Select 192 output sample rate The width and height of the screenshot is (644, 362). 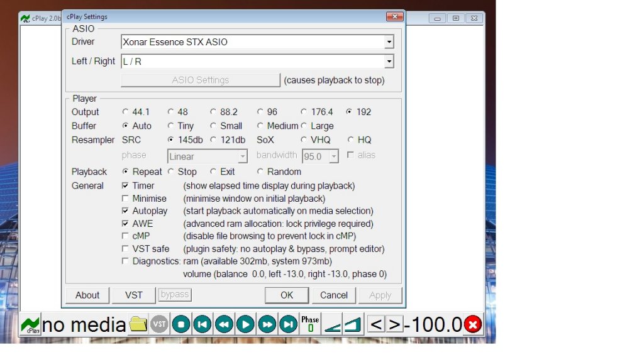[x=358, y=112]
